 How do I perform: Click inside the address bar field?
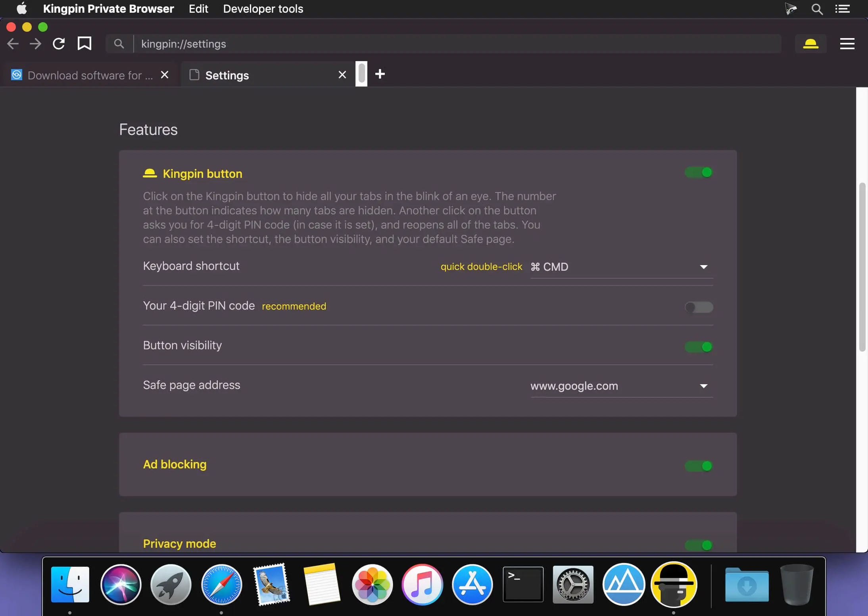point(357,44)
